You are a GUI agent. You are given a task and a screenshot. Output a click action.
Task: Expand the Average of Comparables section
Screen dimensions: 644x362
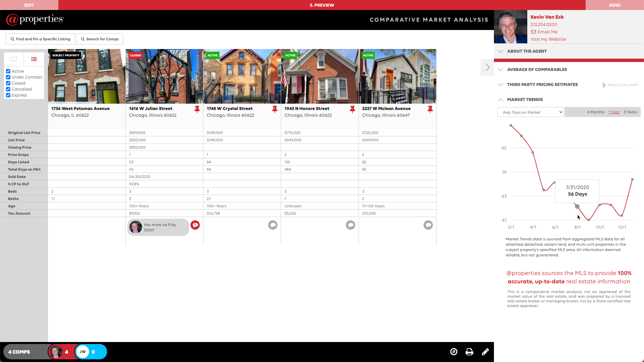tap(537, 69)
